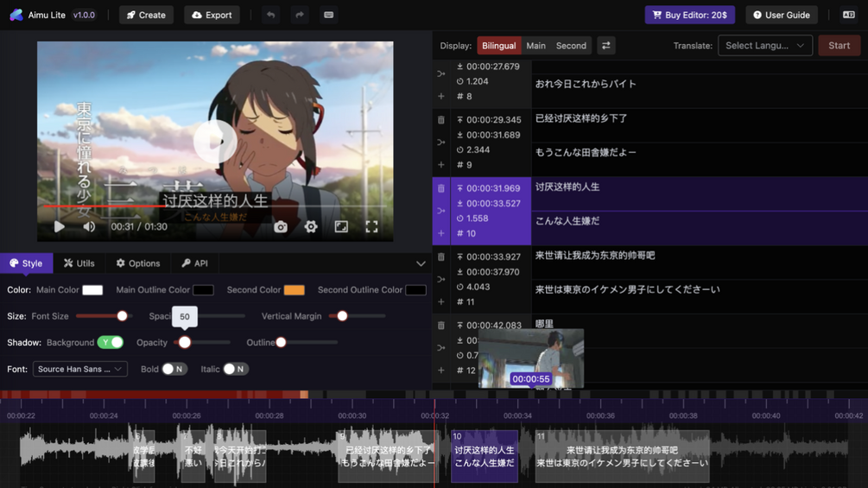Viewport: 868px width, 488px height.
Task: Delete subtitle 9 with trash icon
Action: [441, 120]
